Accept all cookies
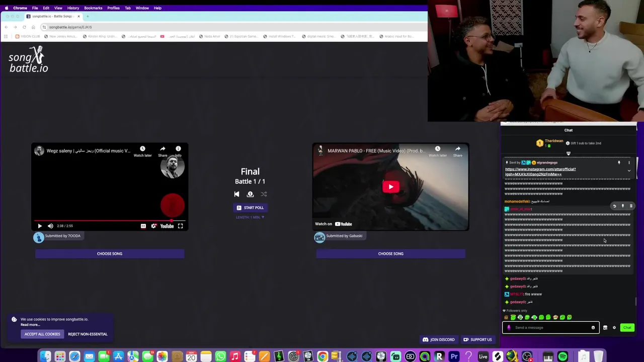Image resolution: width=644 pixels, height=362 pixels. [42, 334]
